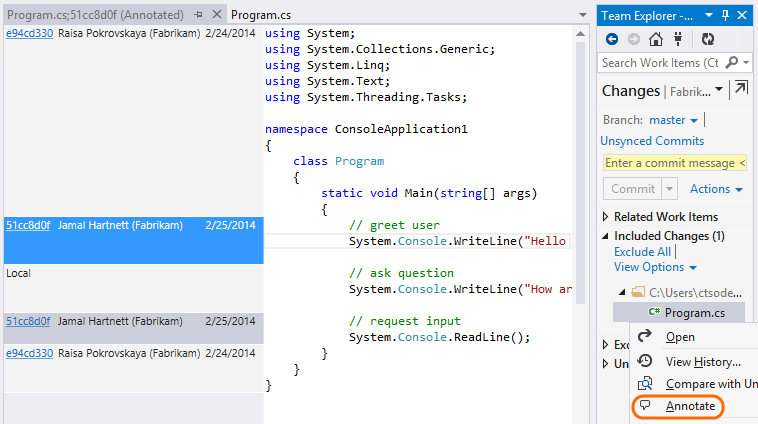Click the "class Program" line
The width and height of the screenshot is (758, 424).
click(x=338, y=161)
